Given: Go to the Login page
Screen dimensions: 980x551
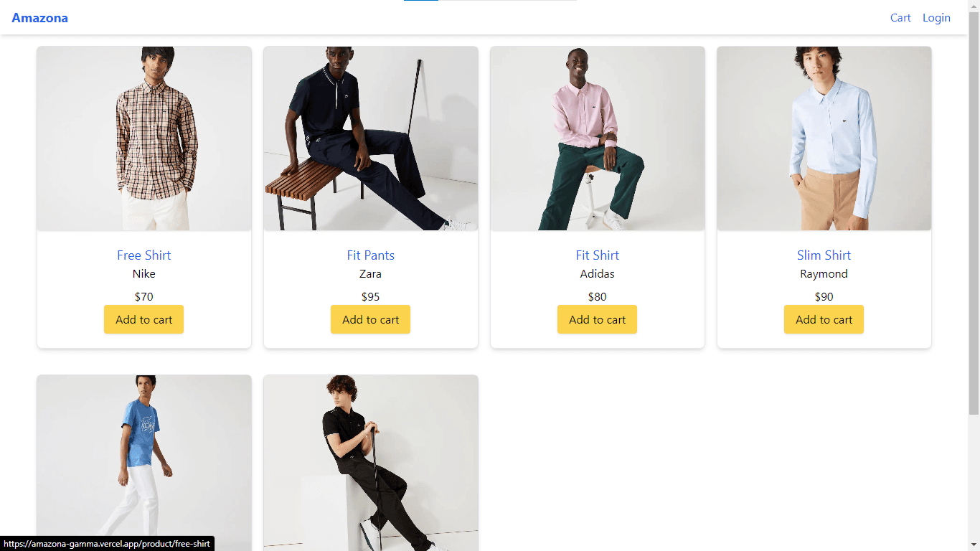Looking at the screenshot, I should coord(936,18).
